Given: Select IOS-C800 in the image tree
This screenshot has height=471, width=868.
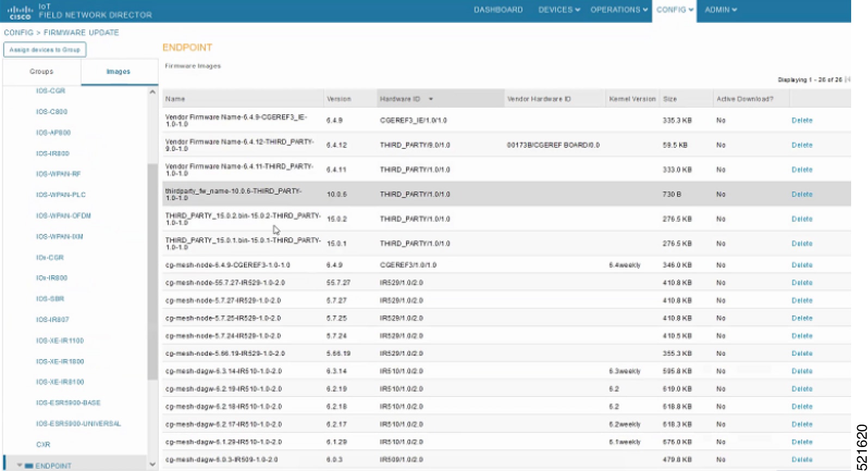Looking at the screenshot, I should [52, 111].
